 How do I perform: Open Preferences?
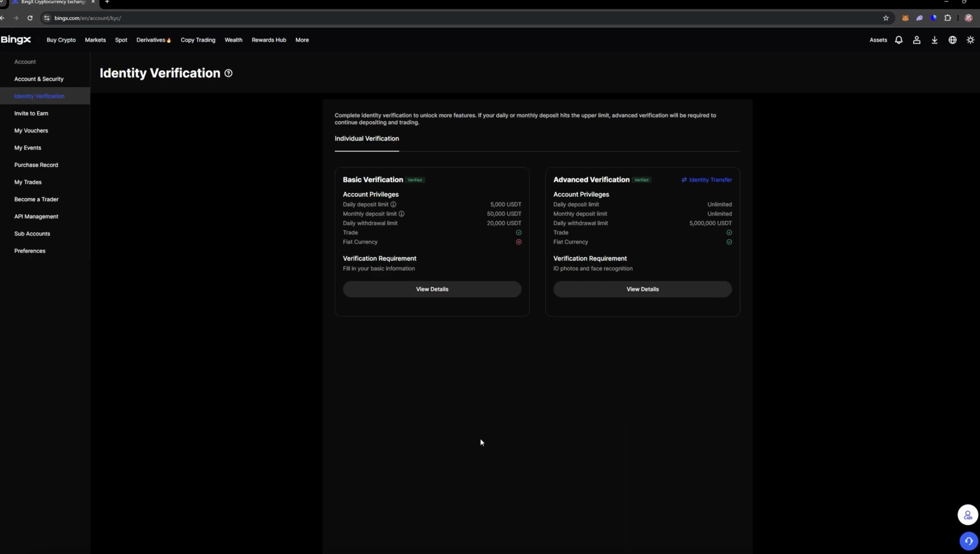[x=30, y=251]
